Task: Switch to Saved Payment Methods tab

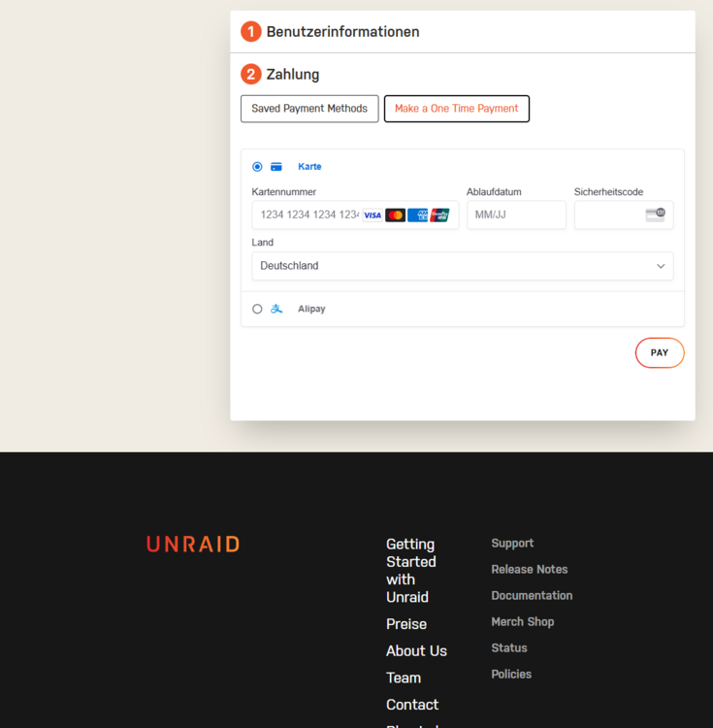Action: [309, 109]
